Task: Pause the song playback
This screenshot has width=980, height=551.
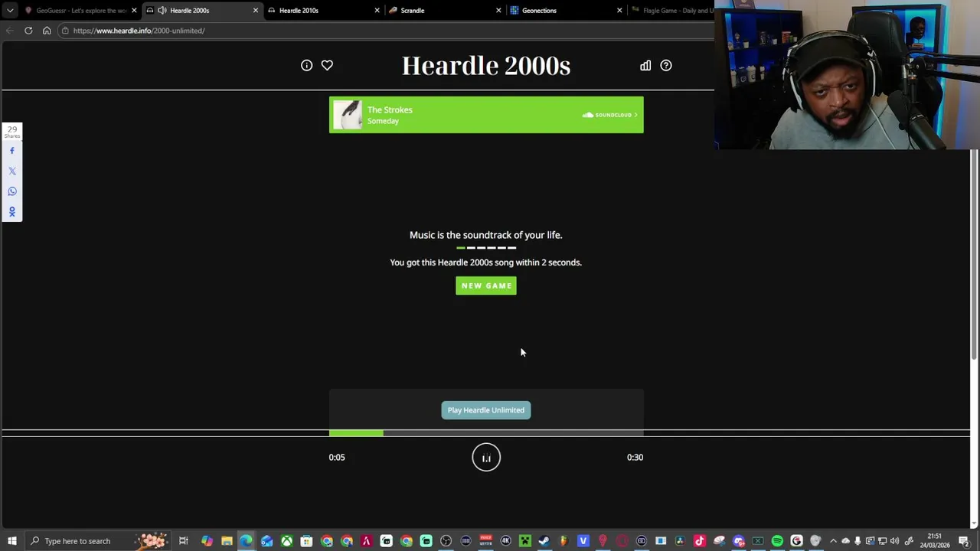Action: pyautogui.click(x=486, y=457)
